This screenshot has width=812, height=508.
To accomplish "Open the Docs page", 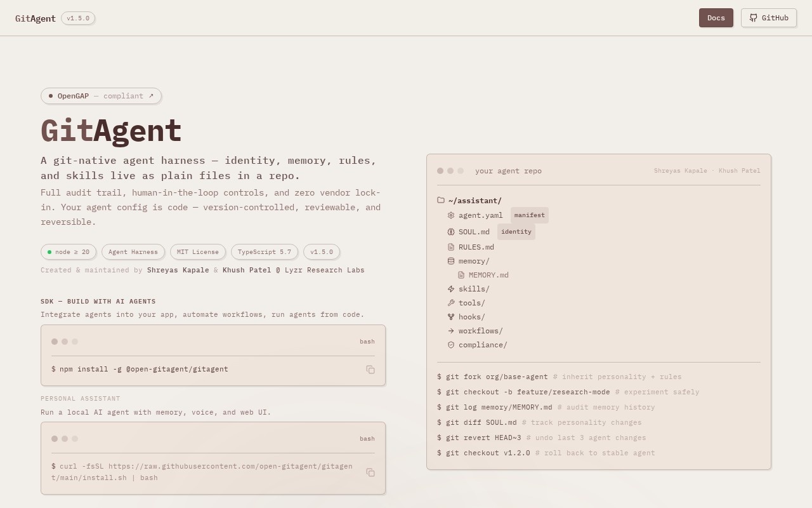I will pyautogui.click(x=716, y=18).
